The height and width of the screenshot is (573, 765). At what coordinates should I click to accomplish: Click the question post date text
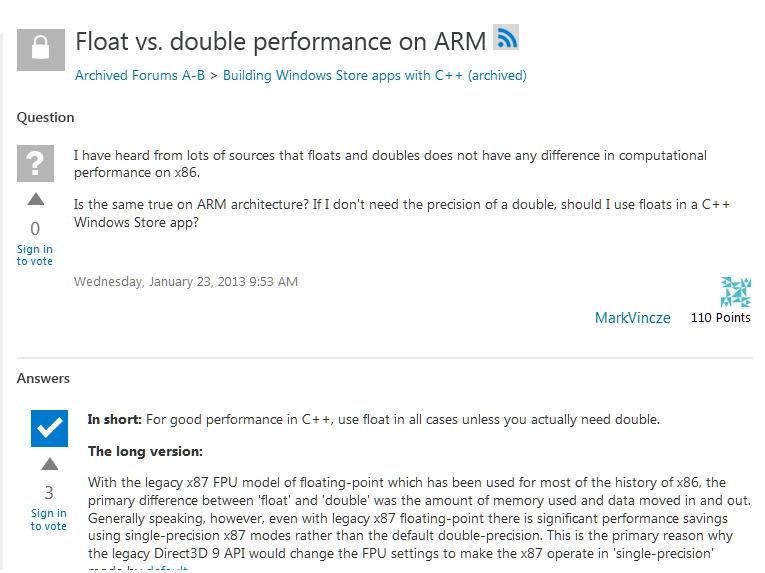coord(186,282)
